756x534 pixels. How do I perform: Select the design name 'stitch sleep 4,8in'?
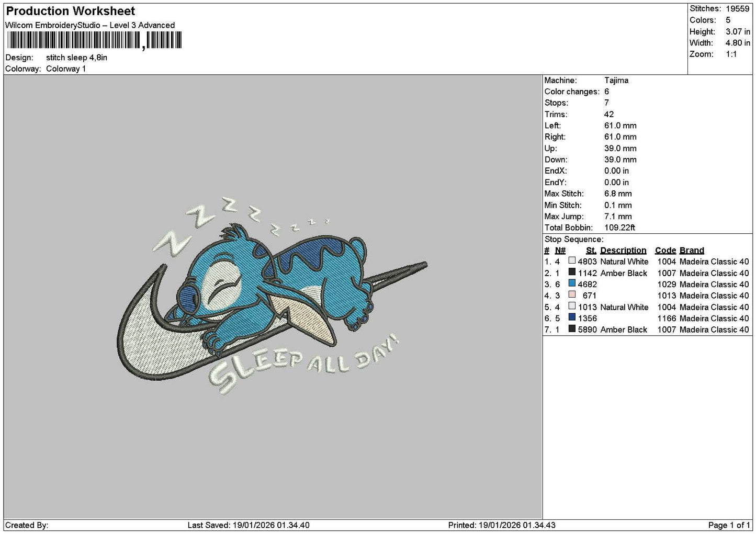coord(76,58)
